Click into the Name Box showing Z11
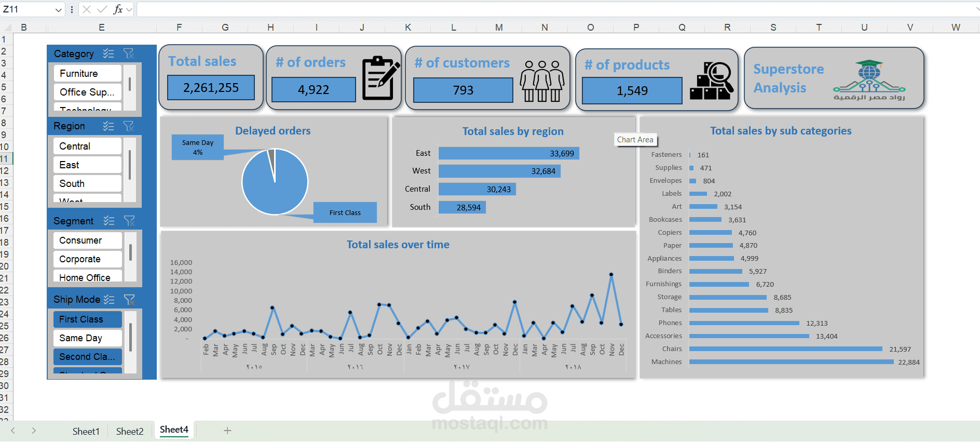Screen dimensions: 980x442 [26, 9]
